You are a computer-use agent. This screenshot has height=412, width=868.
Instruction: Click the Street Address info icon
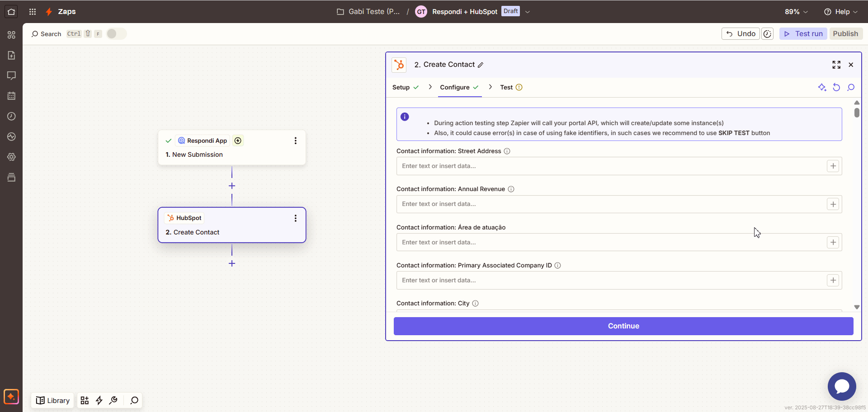[x=507, y=151]
